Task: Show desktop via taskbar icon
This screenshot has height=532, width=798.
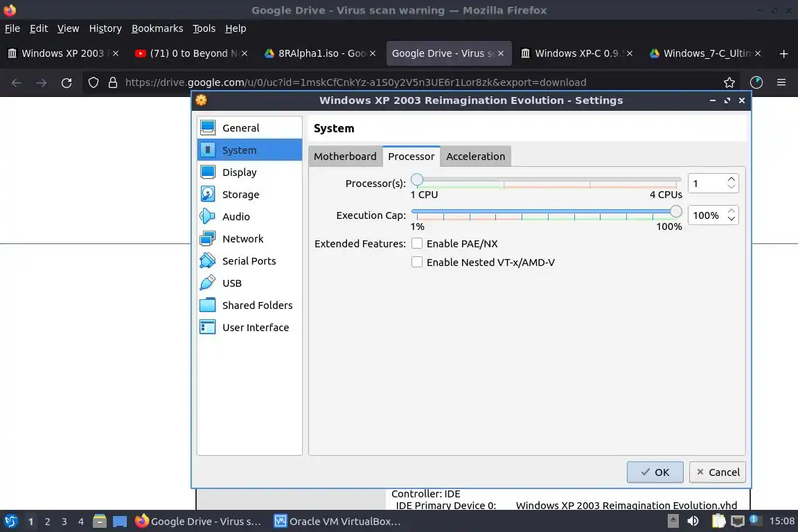Action: pos(120,521)
